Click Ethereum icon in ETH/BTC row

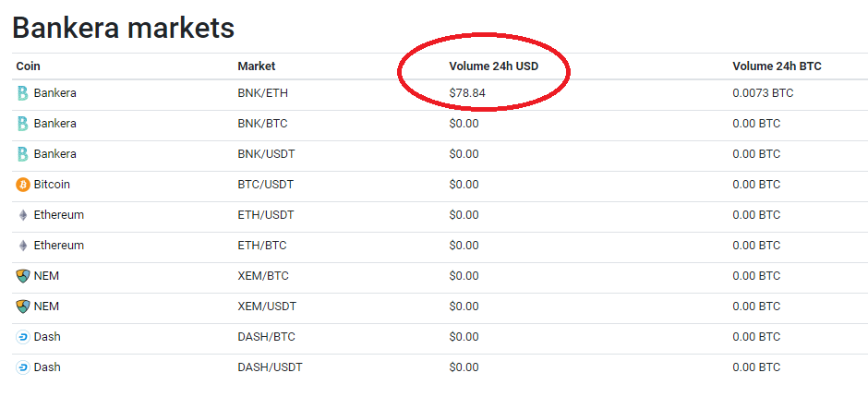click(x=23, y=246)
